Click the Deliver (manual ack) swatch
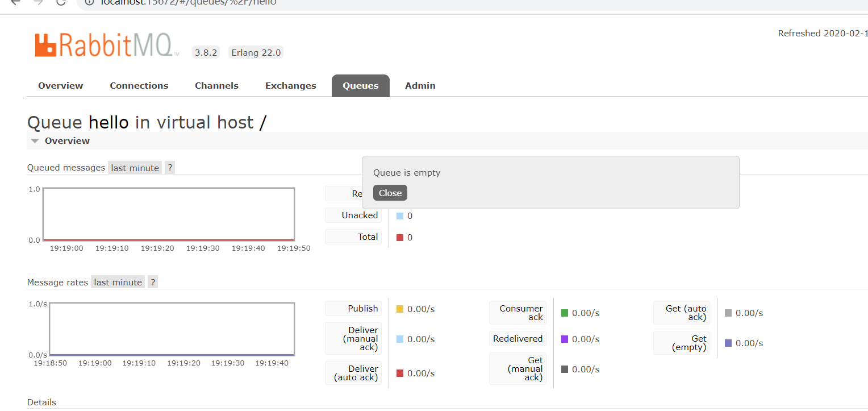This screenshot has width=868, height=411. pos(400,339)
